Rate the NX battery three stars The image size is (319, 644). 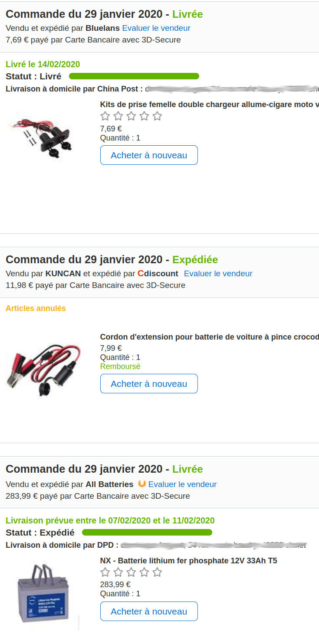(x=131, y=572)
